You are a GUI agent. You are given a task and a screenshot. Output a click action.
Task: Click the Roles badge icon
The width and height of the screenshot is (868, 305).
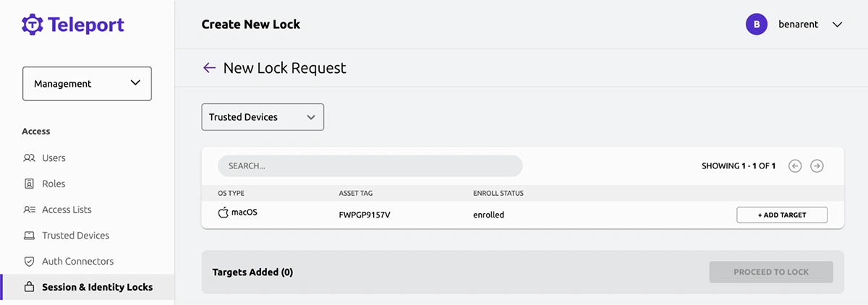tap(30, 184)
